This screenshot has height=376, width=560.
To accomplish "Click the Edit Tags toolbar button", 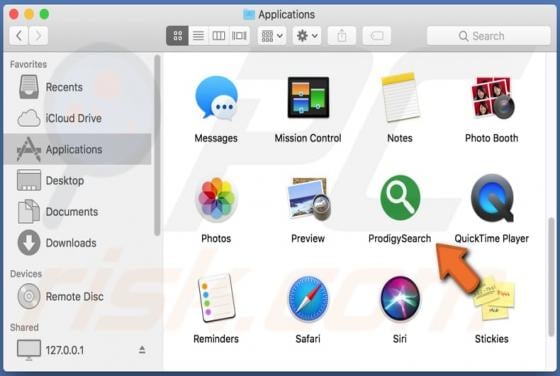I will (376, 36).
